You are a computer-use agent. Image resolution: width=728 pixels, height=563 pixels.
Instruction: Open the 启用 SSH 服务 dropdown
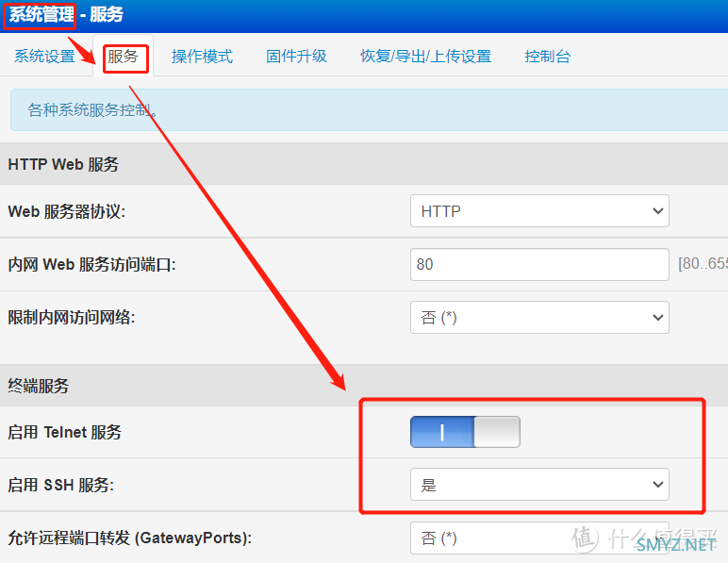[x=538, y=485]
